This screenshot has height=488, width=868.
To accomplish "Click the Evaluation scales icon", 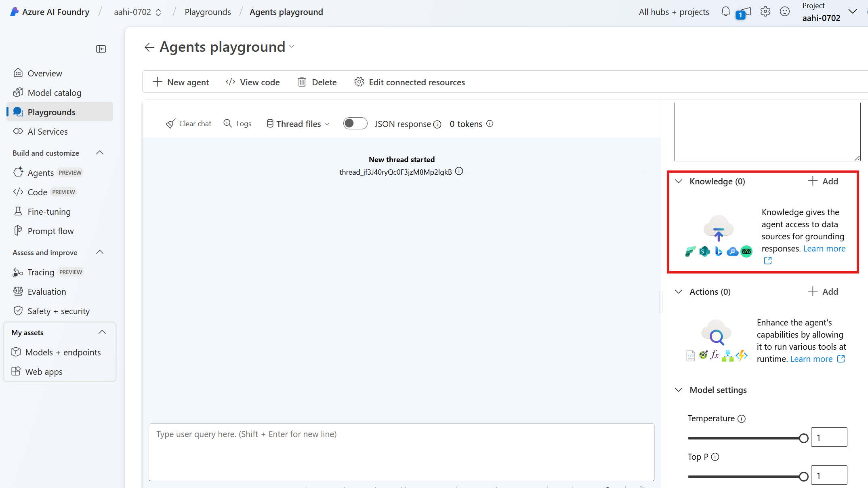I will [x=18, y=292].
